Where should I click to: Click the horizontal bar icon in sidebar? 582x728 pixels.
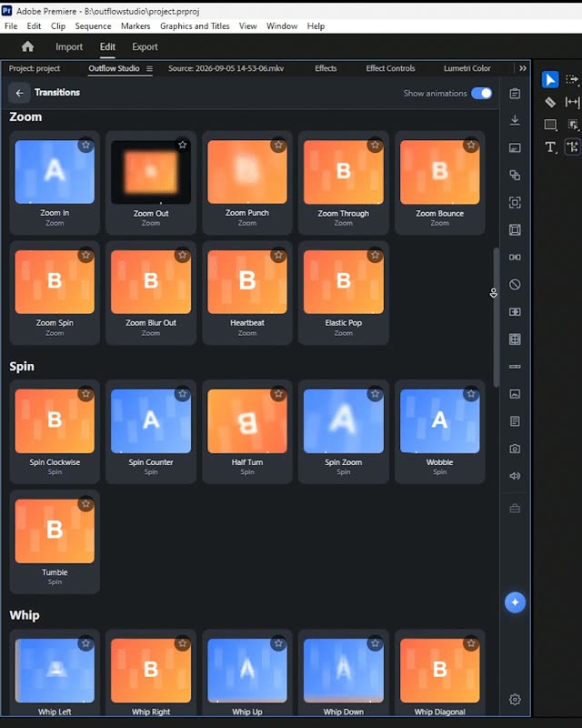pos(515,367)
